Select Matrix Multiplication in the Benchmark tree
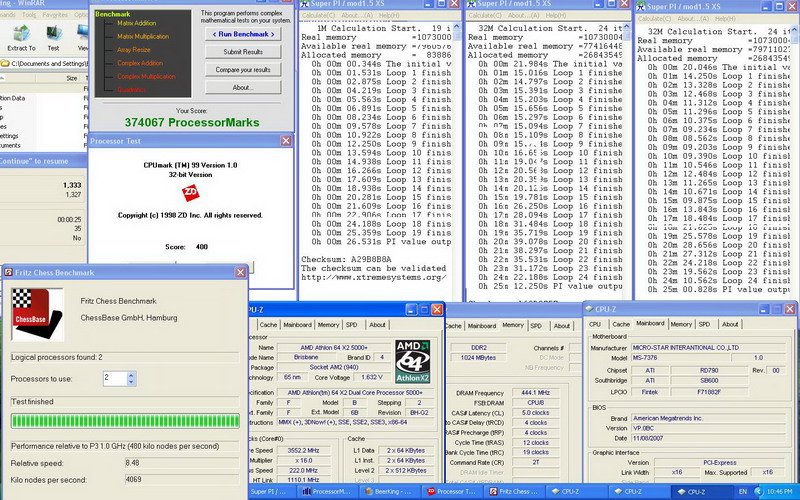The image size is (800, 500). pos(143,36)
